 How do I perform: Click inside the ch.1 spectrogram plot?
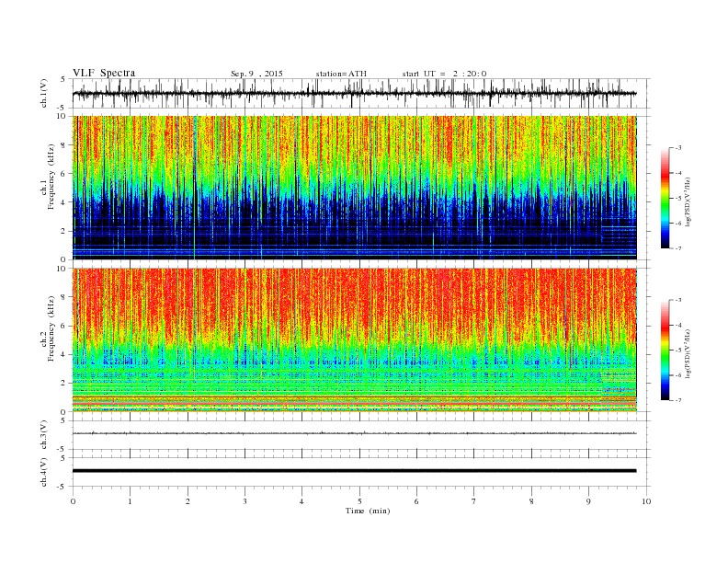(x=355, y=188)
